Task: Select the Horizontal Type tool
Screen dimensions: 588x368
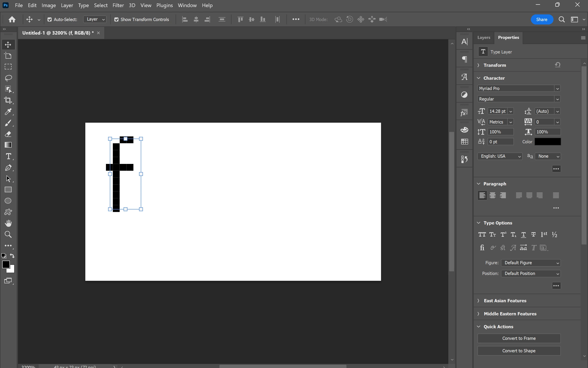Action: click(8, 156)
